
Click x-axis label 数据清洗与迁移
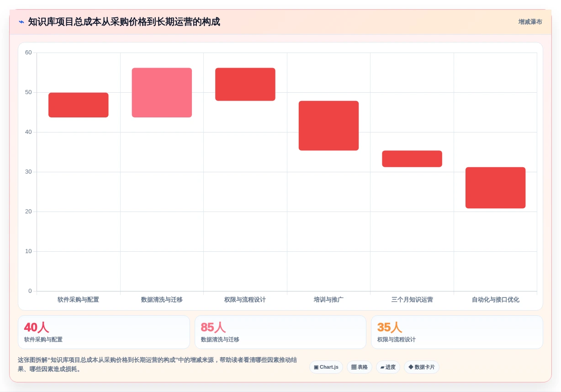point(162,300)
